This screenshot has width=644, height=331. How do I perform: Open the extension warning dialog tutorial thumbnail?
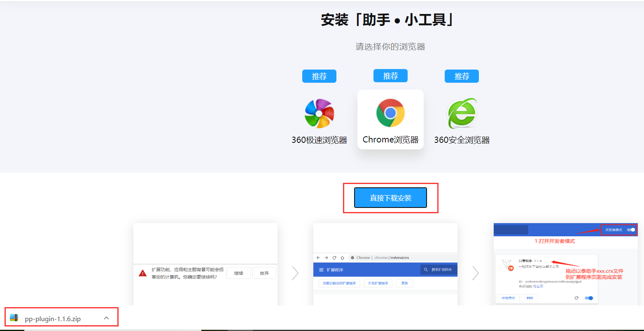(x=205, y=264)
